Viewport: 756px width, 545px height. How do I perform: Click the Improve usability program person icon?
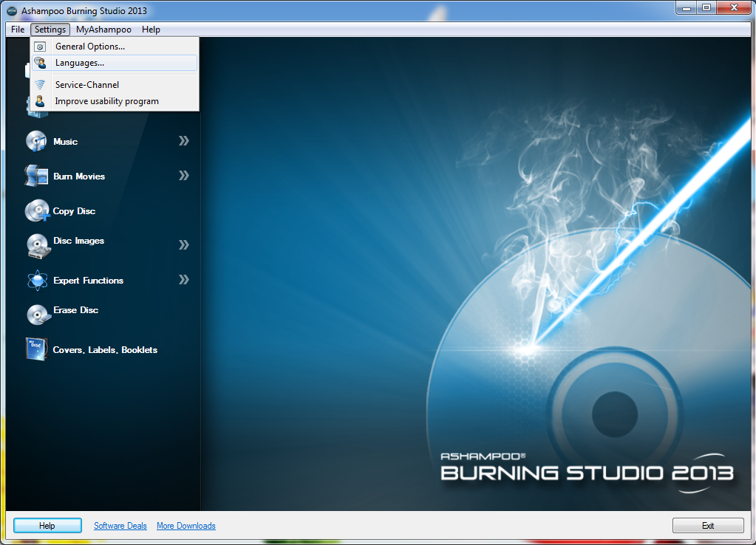[41, 101]
